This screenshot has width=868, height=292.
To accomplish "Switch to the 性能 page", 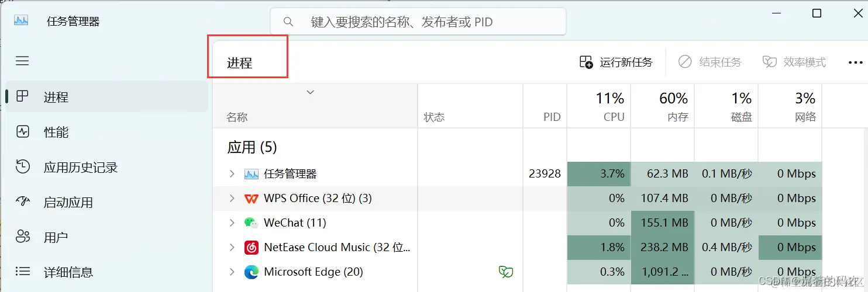I will click(106, 132).
